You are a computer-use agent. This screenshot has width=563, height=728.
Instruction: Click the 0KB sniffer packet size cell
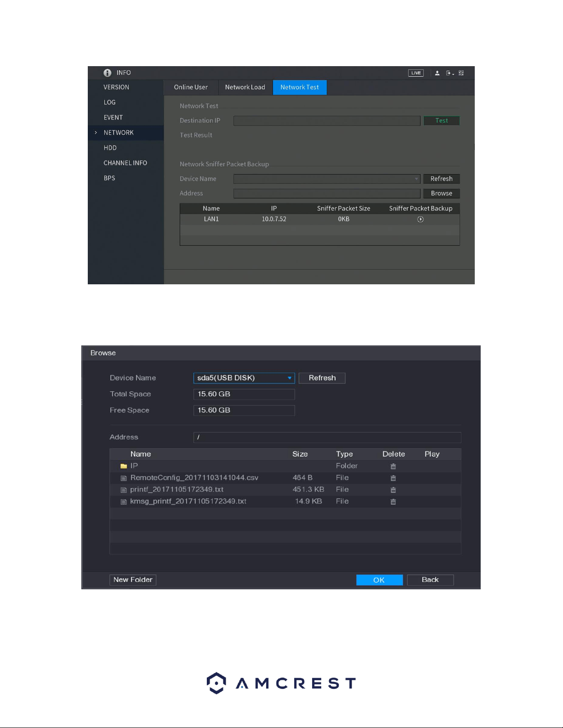point(344,219)
